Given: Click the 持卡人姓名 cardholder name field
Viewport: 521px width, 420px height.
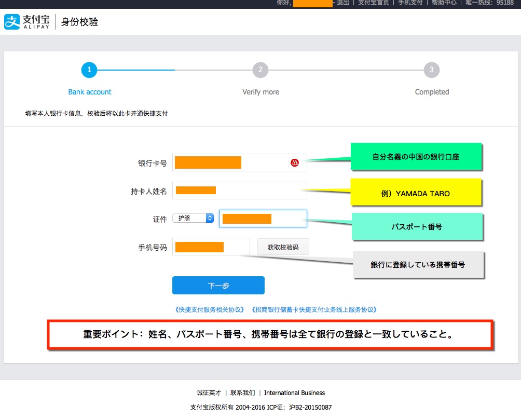Looking at the screenshot, I should [240, 191].
